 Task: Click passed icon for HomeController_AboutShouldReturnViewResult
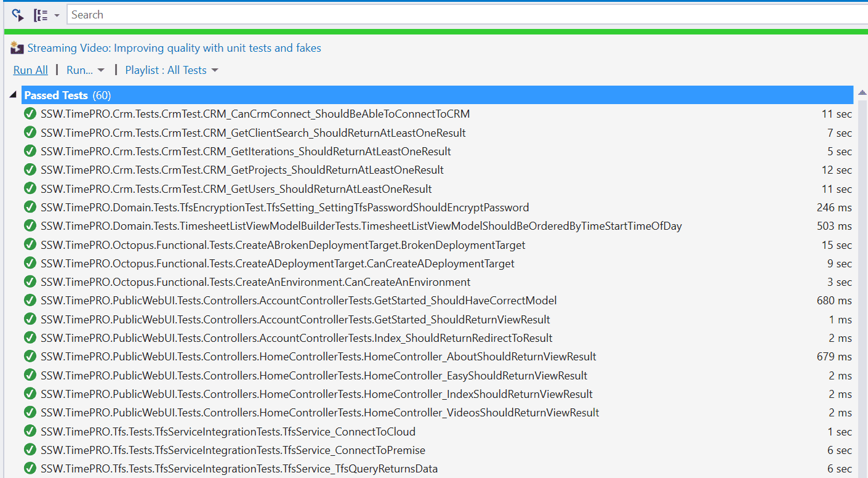(x=30, y=357)
